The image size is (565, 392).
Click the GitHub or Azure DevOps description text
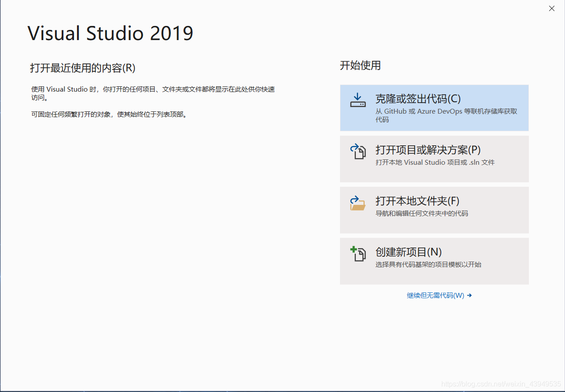447,115
